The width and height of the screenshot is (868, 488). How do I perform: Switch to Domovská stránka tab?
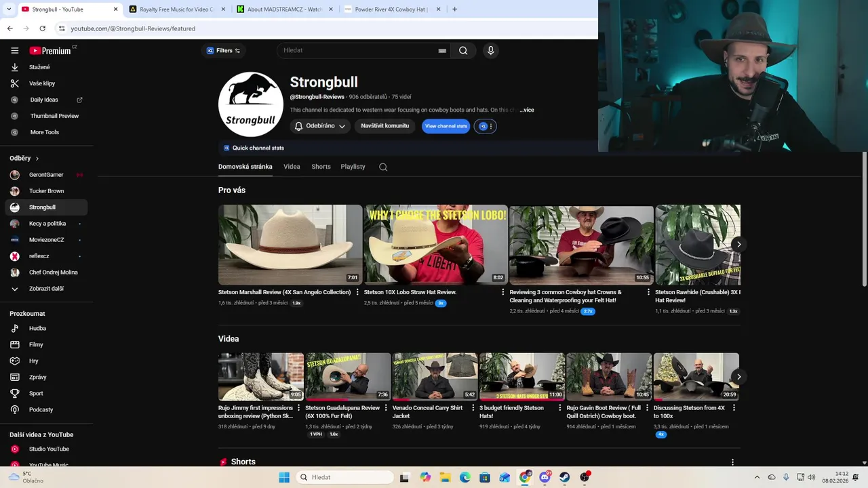pyautogui.click(x=245, y=167)
